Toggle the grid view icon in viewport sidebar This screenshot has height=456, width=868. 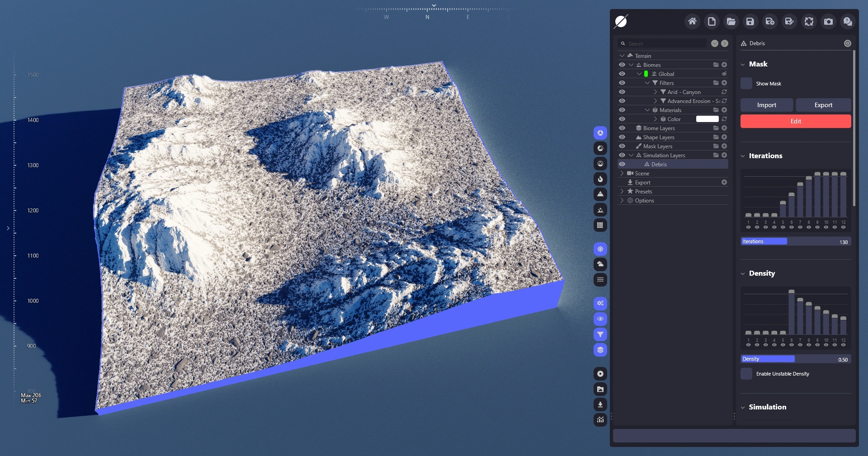(600, 225)
